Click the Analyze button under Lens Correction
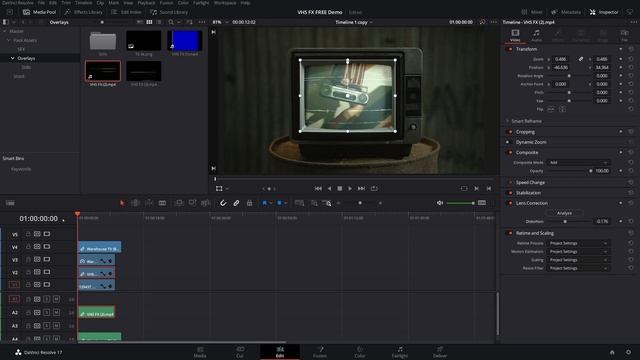 (564, 213)
